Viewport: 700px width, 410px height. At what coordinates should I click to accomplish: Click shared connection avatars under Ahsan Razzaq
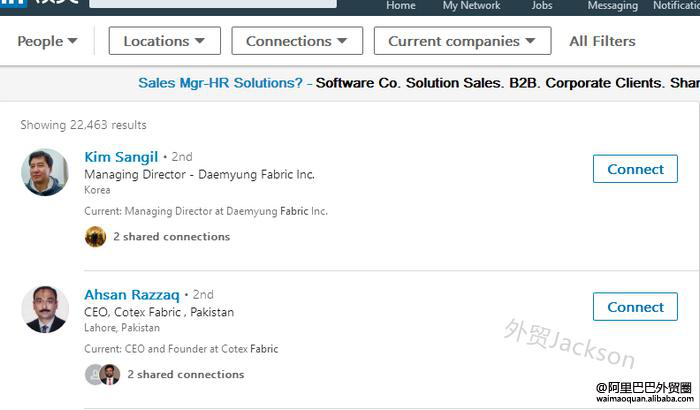click(103, 374)
